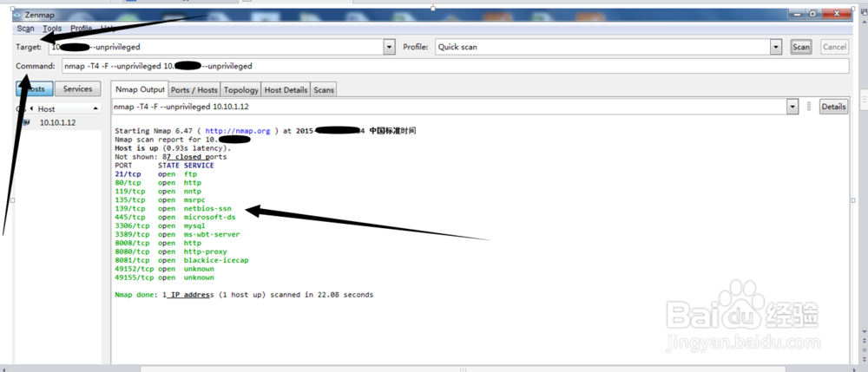Viewport: 868px width, 372px height.
Task: Select the Ports / Hosts tab
Action: coord(194,89)
